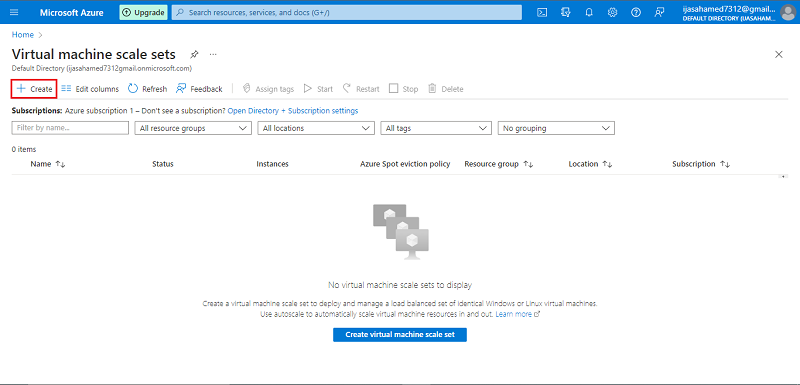Image resolution: width=800 pixels, height=385 pixels.
Task: Click 'No virtual machine scale sets to display' text
Action: [400, 285]
